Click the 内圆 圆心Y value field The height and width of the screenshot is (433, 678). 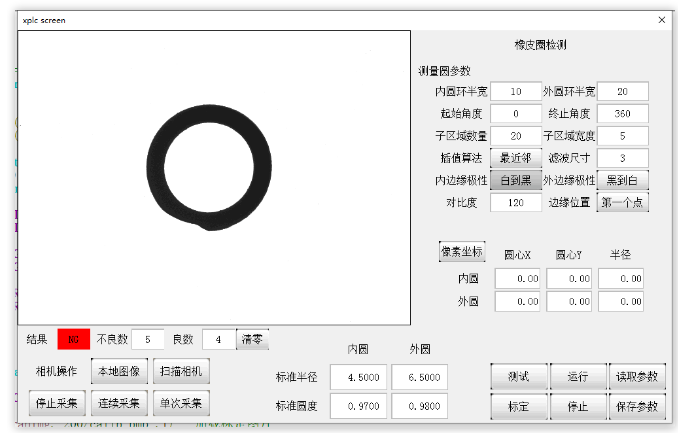coord(569,279)
